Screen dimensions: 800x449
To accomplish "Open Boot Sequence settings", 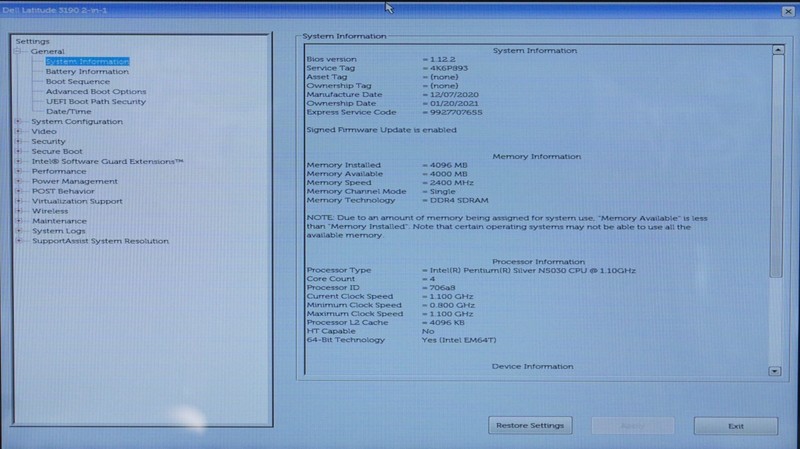I will point(78,82).
